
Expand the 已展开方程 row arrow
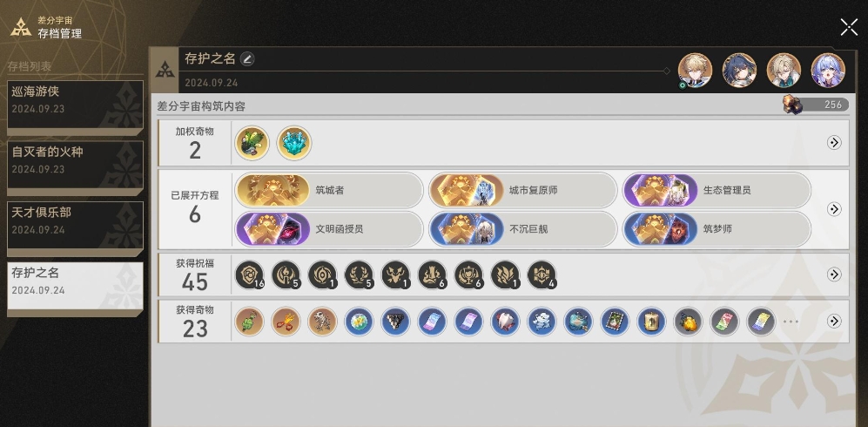(834, 209)
